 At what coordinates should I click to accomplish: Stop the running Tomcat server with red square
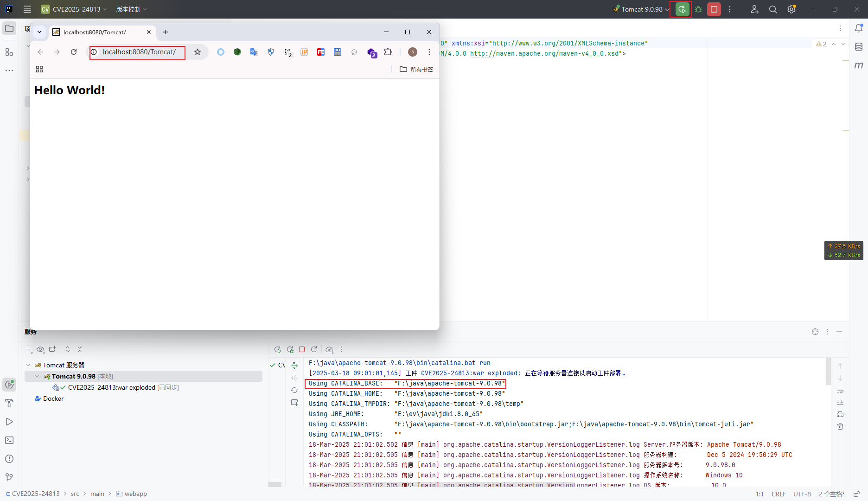(x=714, y=9)
